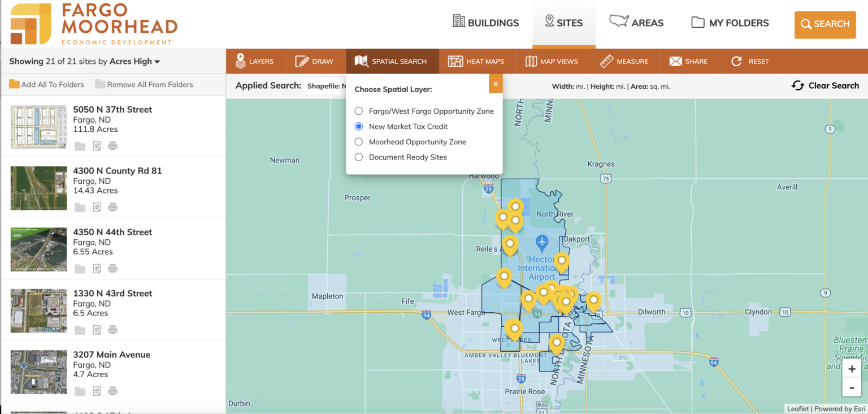Open the Spatial Search tool
Image resolution: width=868 pixels, height=414 pixels.
[x=392, y=61]
